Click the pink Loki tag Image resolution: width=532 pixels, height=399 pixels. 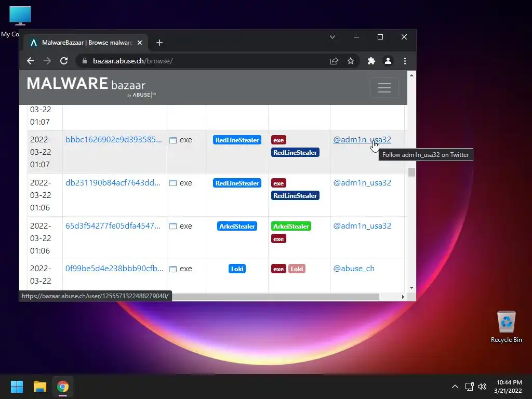tap(297, 269)
